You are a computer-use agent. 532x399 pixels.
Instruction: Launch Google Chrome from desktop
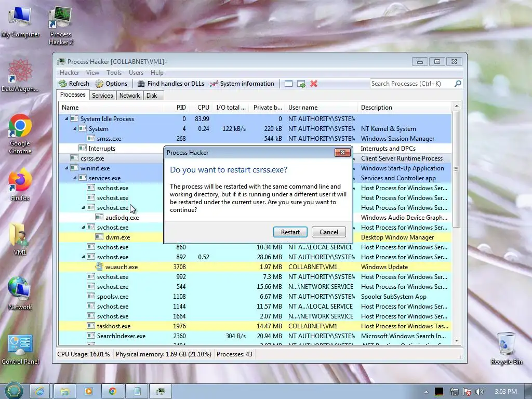pyautogui.click(x=20, y=134)
